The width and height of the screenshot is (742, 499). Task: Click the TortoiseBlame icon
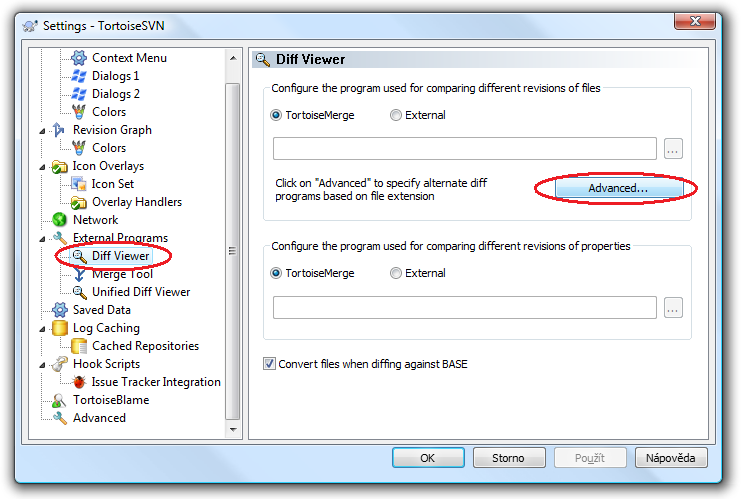[60, 400]
